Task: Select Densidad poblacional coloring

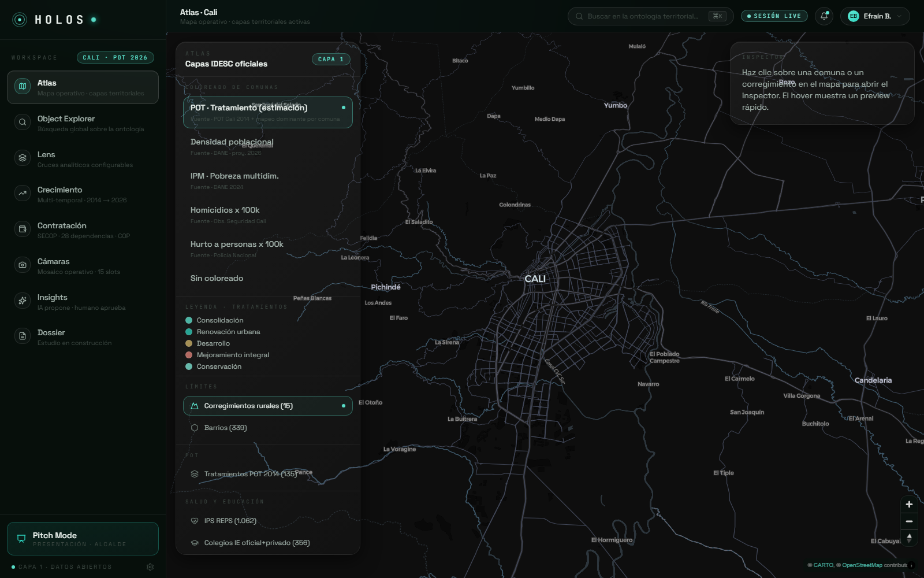Action: 268,147
